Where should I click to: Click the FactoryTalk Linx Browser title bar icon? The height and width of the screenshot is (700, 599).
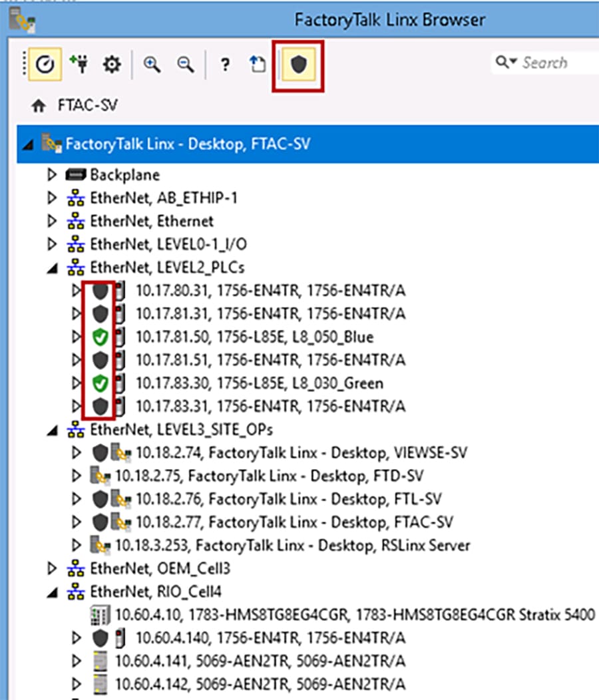click(x=23, y=19)
